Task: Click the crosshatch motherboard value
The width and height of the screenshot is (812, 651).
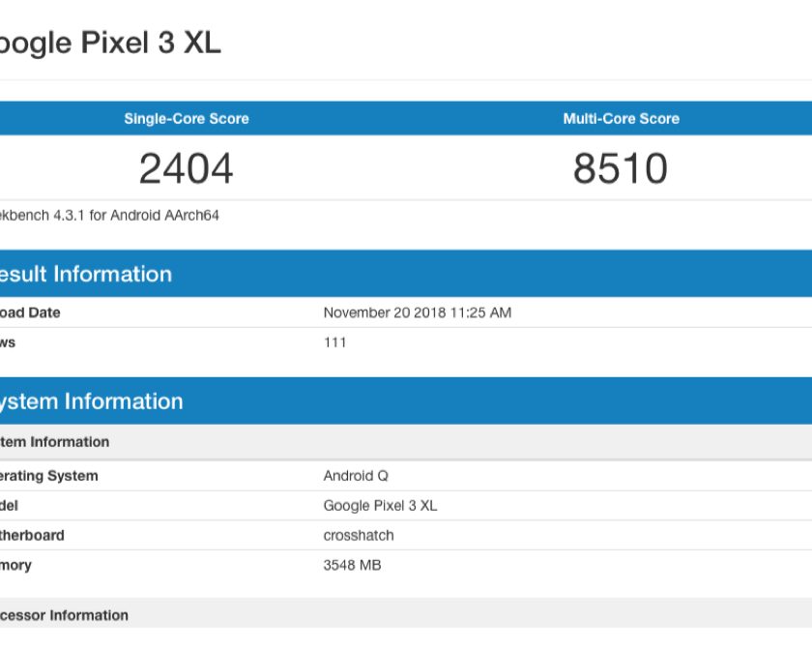Action: pos(358,536)
